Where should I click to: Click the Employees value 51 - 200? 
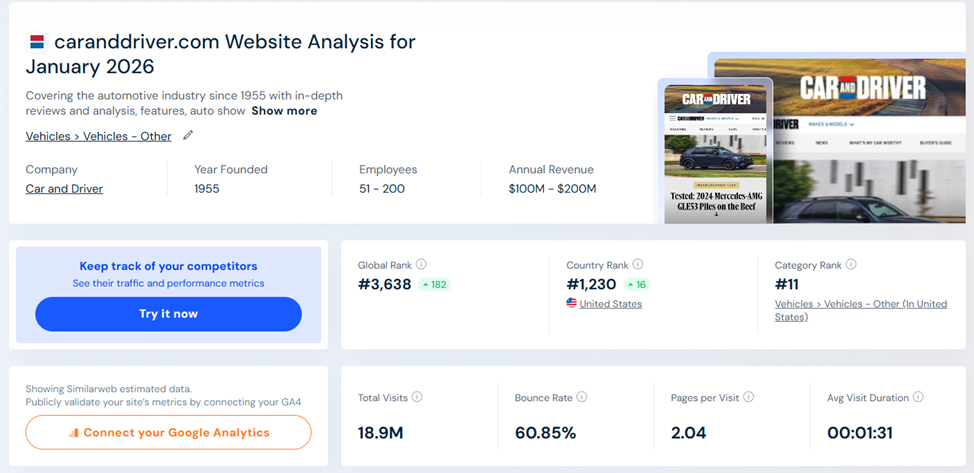[x=382, y=189]
